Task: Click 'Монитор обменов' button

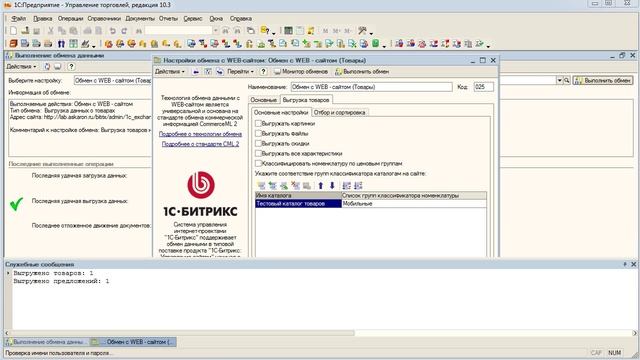Action: click(x=301, y=71)
